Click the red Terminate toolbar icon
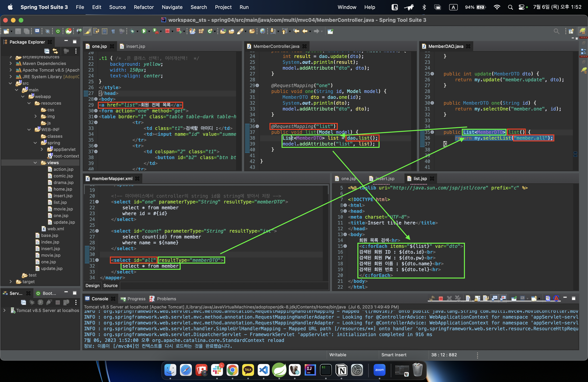This screenshot has width=588, height=382. tap(167, 31)
